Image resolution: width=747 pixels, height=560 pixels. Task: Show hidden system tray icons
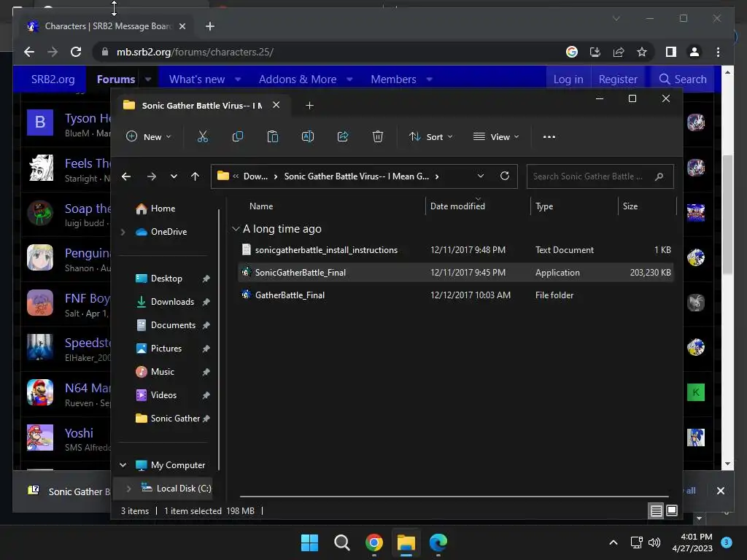coord(614,542)
